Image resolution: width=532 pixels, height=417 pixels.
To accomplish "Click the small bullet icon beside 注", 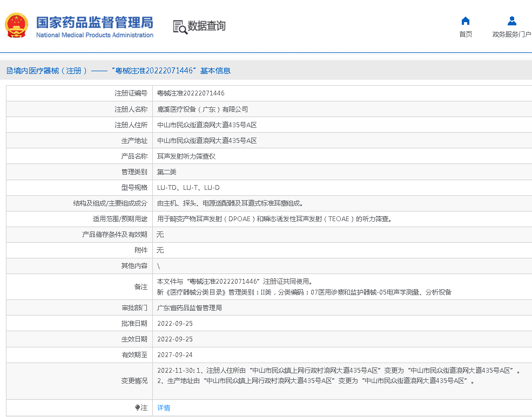I will 137,408.
